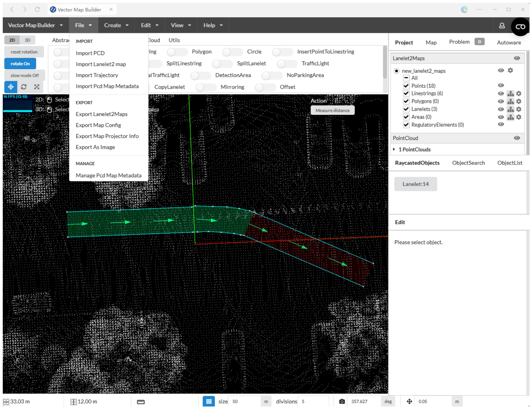Open the Vector Map Builder dropdown
This screenshot has width=532, height=409.
(35, 25)
